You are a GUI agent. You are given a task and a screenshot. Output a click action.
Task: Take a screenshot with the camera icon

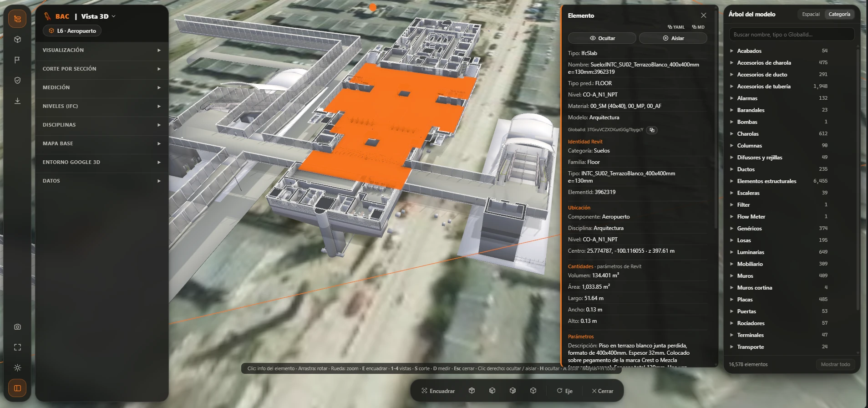[x=17, y=327]
